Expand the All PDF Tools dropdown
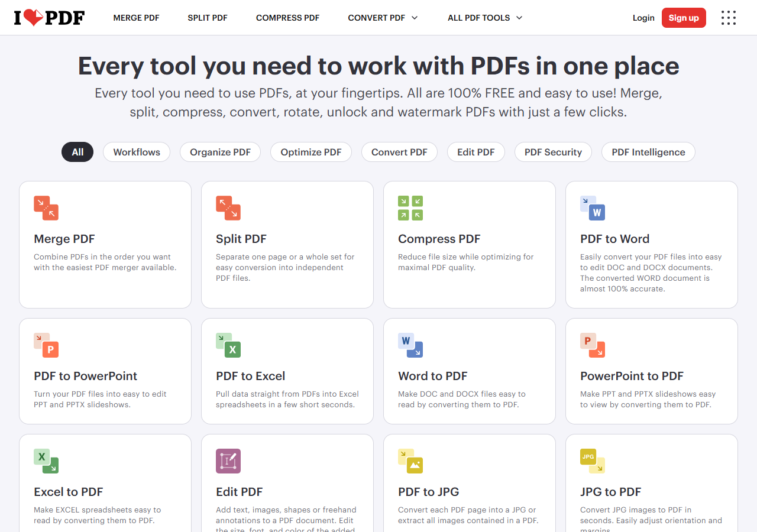757x532 pixels. (x=485, y=18)
